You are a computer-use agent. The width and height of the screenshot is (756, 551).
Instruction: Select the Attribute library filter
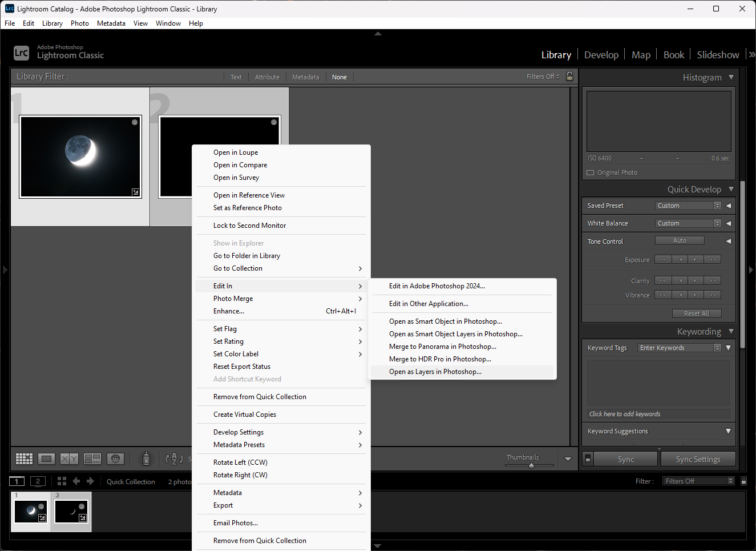click(x=267, y=77)
